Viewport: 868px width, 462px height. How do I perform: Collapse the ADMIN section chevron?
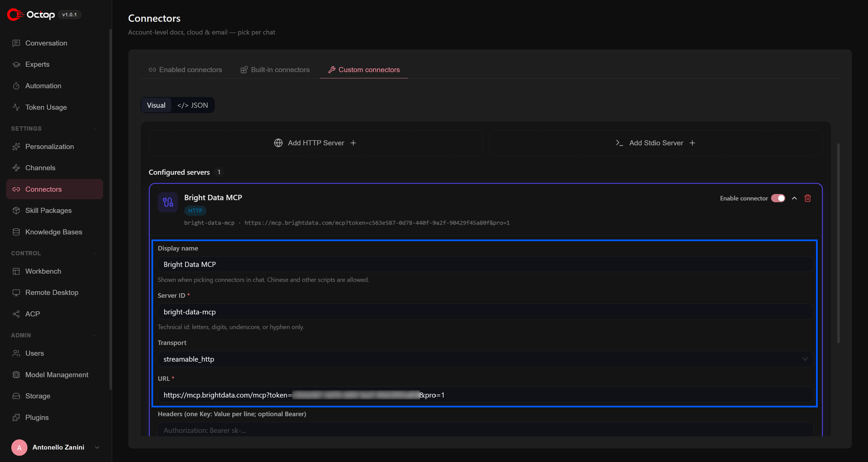(95, 336)
